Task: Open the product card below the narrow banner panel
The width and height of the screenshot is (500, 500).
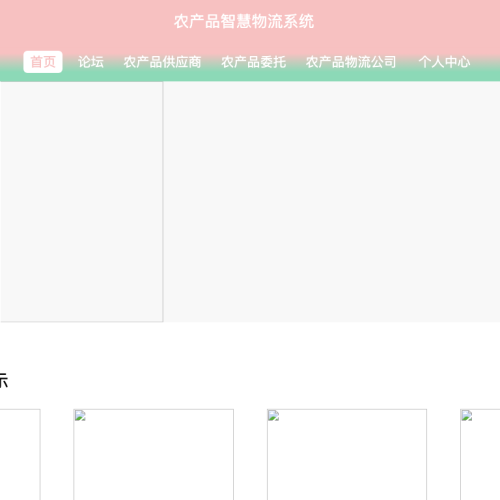Action: point(153,455)
